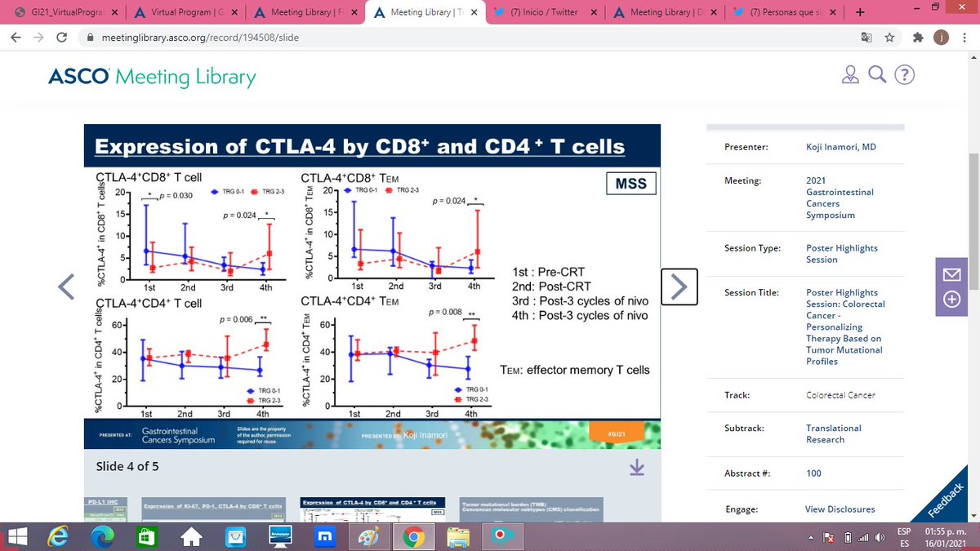Reload the page with the refresh icon

(x=62, y=38)
